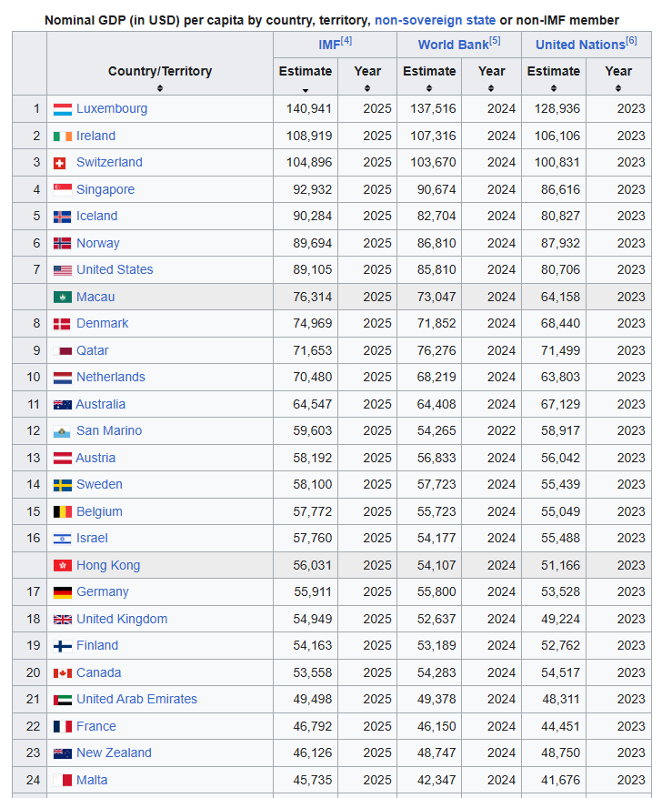The width and height of the screenshot is (672, 798).
Task: Click the Malta flag icon
Action: (63, 780)
